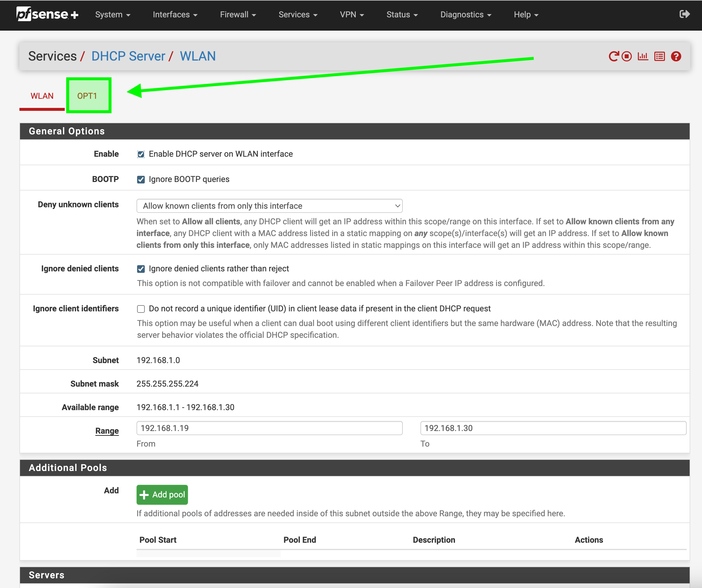
Task: Click the restart service icon
Action: coord(613,56)
